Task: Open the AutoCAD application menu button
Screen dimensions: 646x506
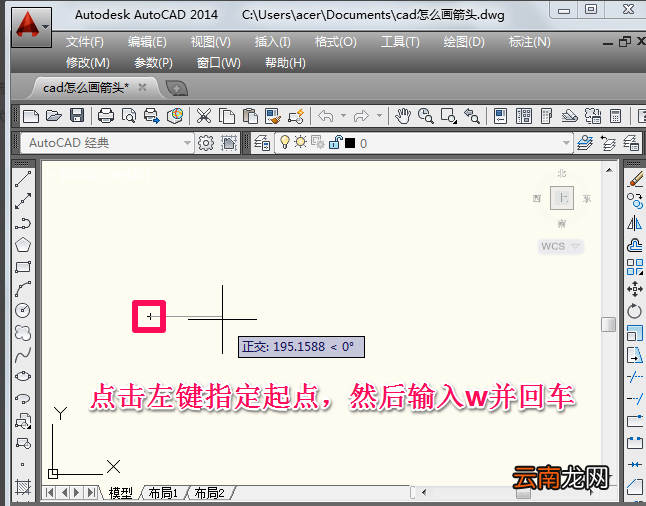Action: coord(31,27)
